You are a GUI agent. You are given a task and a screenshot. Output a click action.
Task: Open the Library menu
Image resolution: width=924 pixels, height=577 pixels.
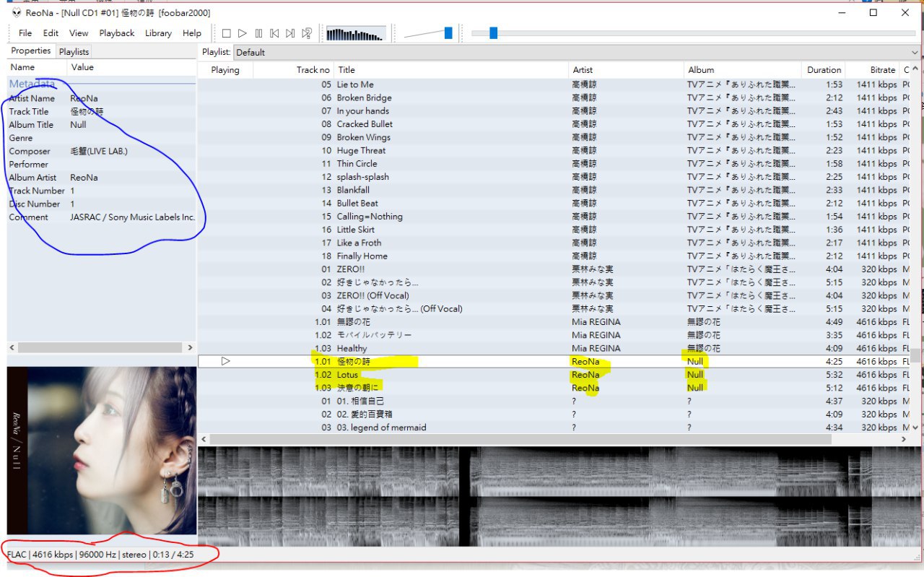tap(158, 33)
